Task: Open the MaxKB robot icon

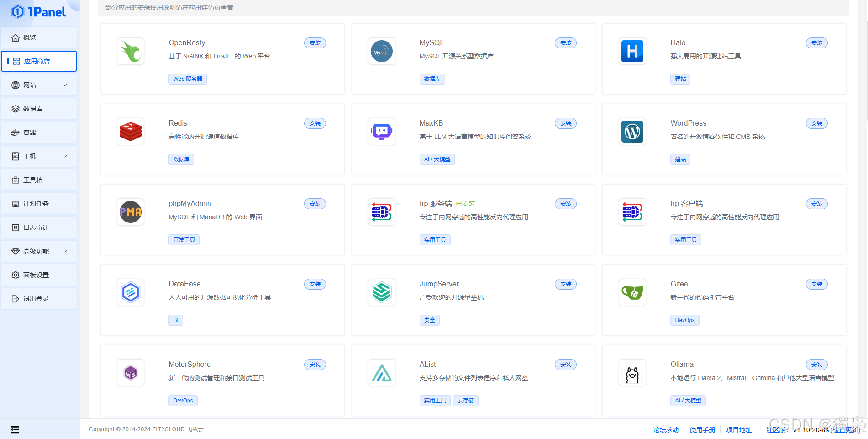Action: click(382, 132)
